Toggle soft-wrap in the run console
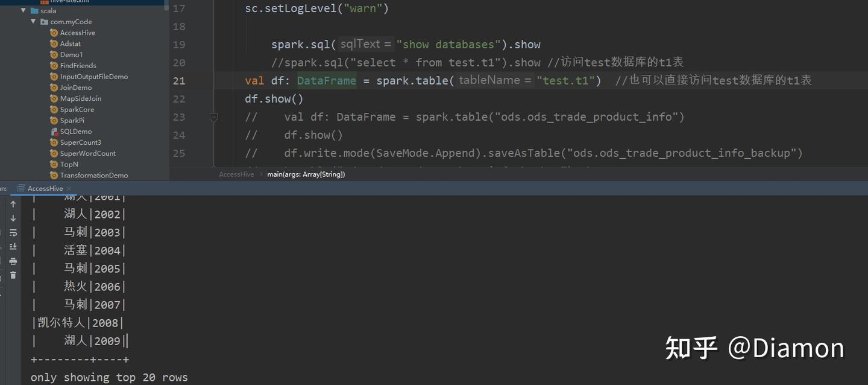The width and height of the screenshot is (868, 385). 13,232
